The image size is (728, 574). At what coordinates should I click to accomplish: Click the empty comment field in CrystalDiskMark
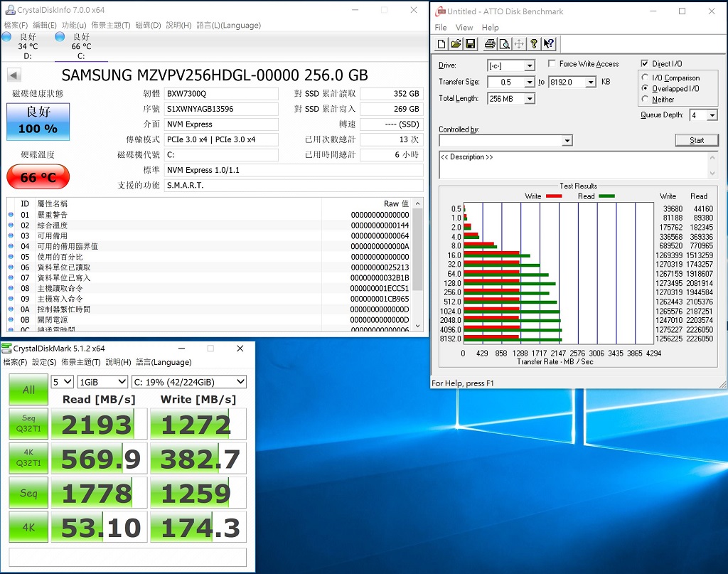(x=128, y=557)
